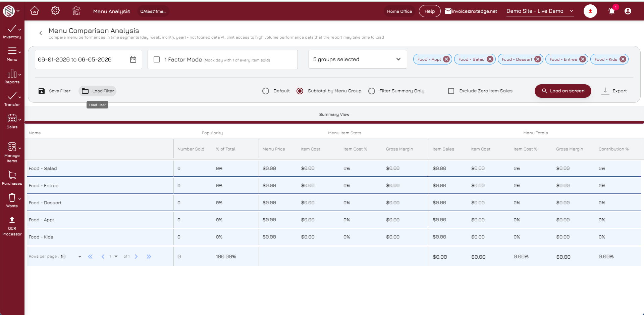Export the report

614,91
